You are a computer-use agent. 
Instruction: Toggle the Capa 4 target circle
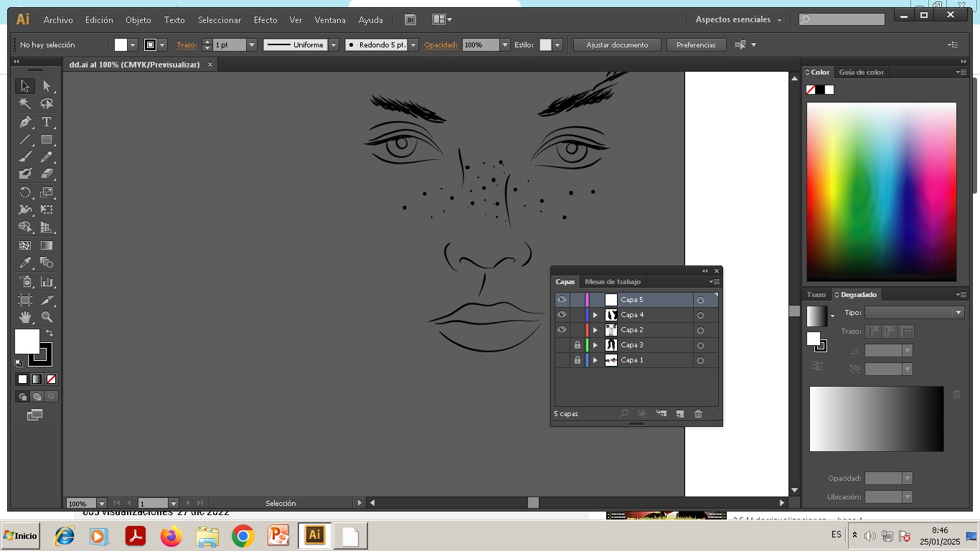[x=700, y=315]
